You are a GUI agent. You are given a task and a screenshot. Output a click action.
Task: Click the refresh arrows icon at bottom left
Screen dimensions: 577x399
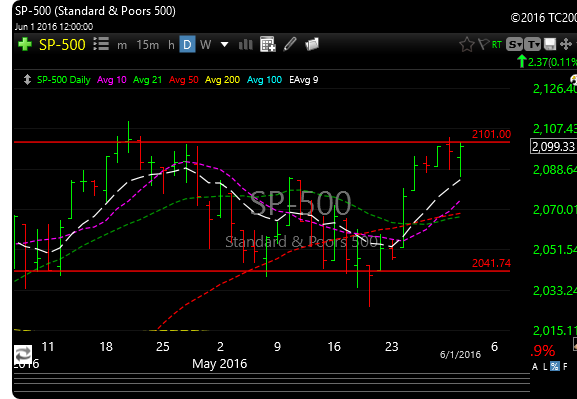(x=23, y=354)
